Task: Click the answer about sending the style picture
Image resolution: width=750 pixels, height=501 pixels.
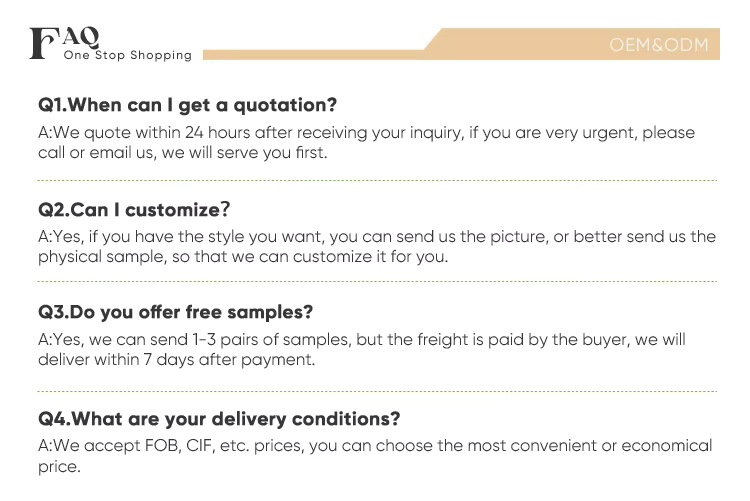Action: point(377,237)
